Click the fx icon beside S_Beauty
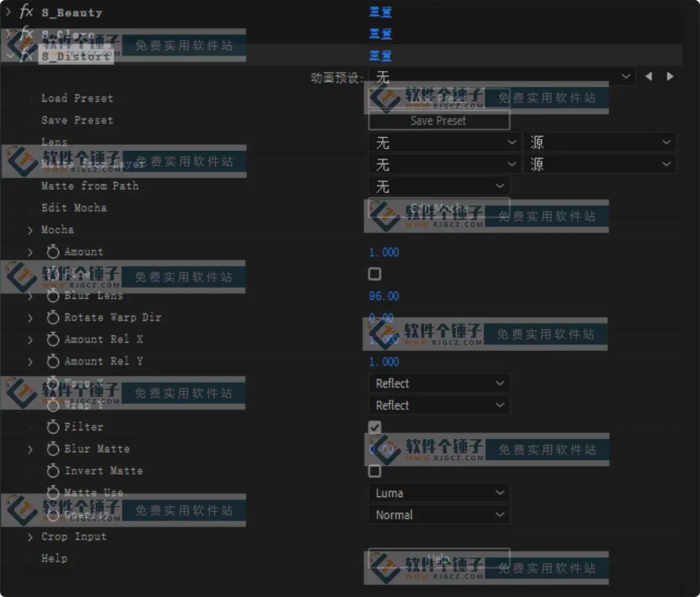Image resolution: width=700 pixels, height=597 pixels. [x=26, y=11]
